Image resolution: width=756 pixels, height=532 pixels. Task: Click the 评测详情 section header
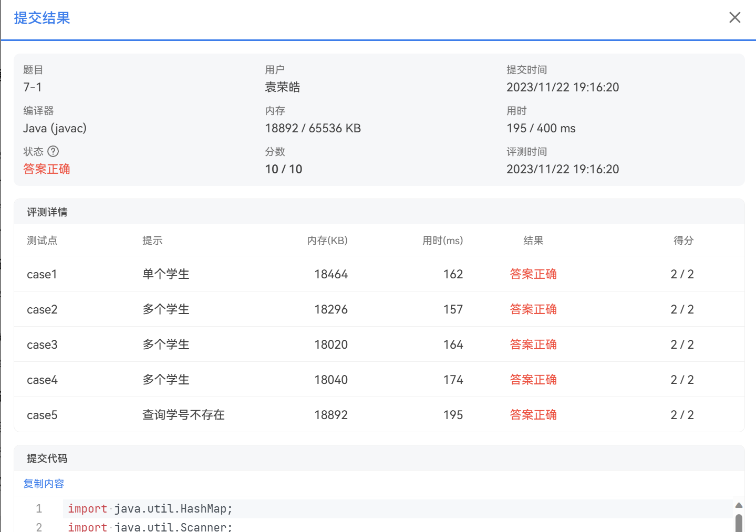pyautogui.click(x=47, y=212)
